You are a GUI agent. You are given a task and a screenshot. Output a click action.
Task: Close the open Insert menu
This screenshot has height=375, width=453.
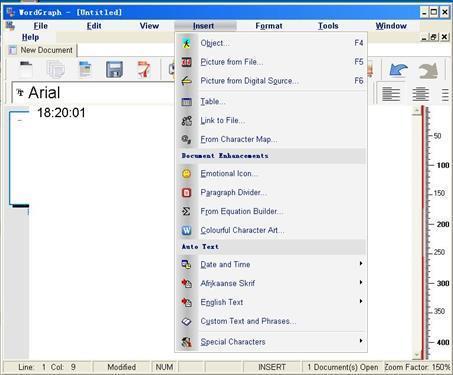204,26
